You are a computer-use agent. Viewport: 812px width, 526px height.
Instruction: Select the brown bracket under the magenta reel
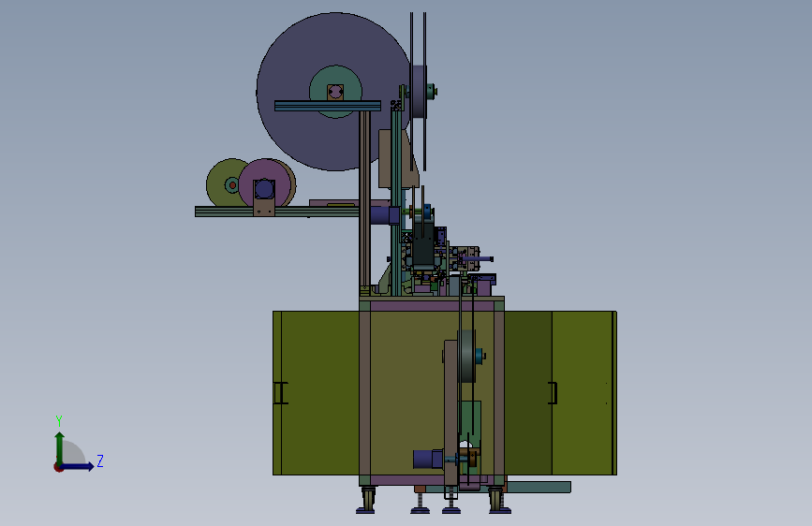tap(263, 207)
